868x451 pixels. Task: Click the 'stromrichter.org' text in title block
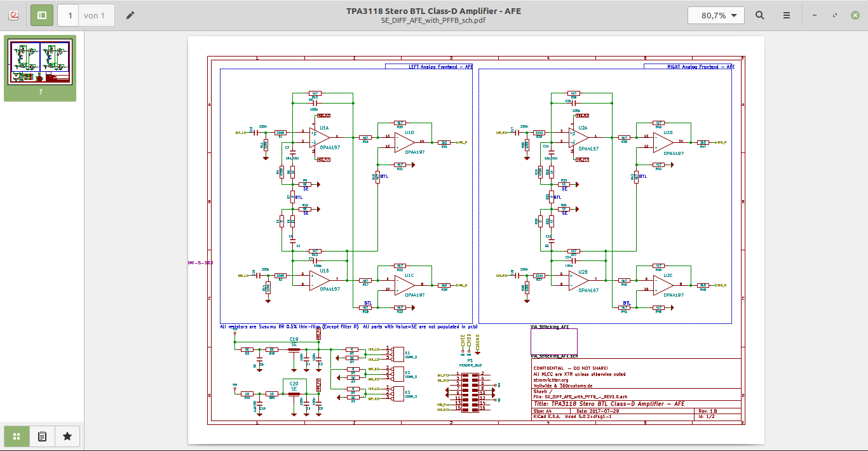coord(550,380)
